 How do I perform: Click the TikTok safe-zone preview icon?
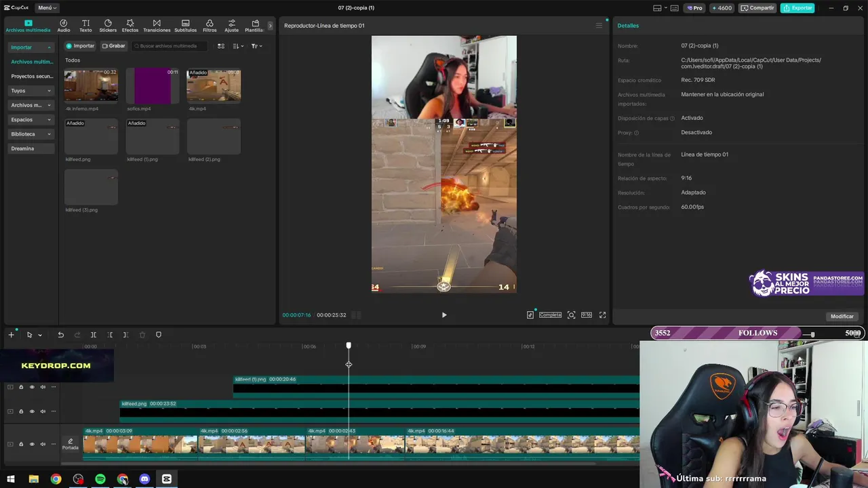tap(530, 315)
